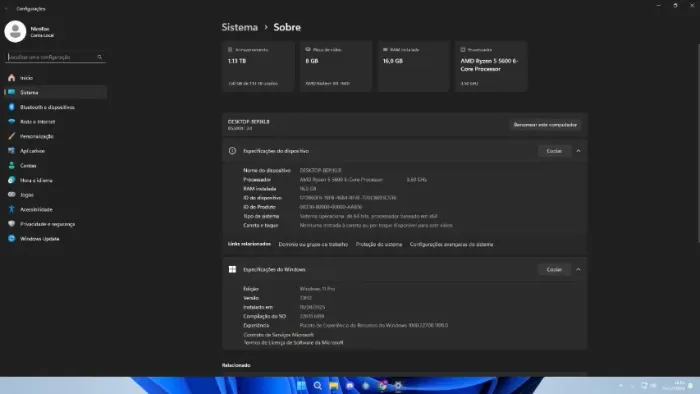Viewport: 700px width, 394px height.
Task: Click the ID do dispositivo value
Action: click(348, 198)
